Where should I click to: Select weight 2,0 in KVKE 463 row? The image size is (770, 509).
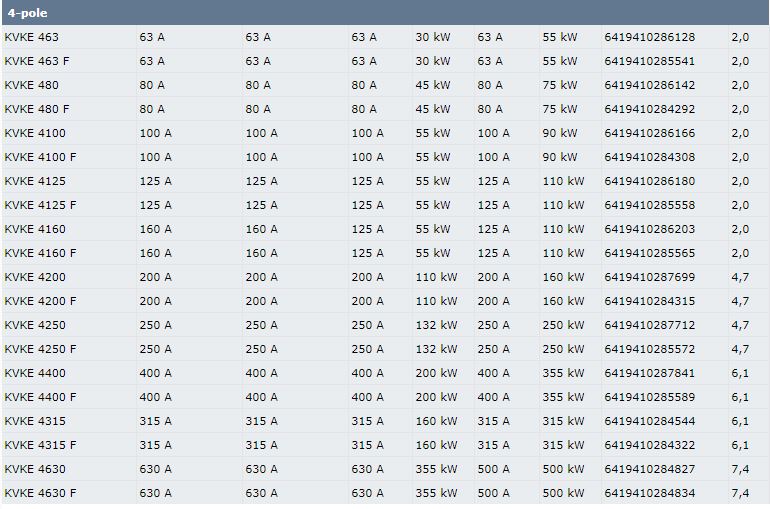tap(740, 37)
